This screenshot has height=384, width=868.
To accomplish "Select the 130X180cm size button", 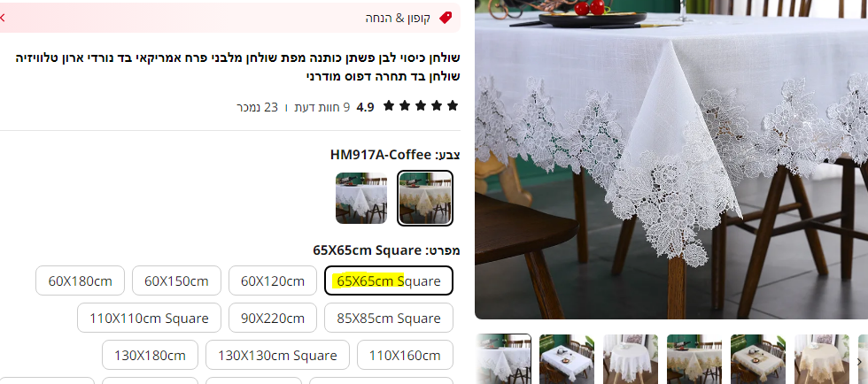I will 150,355.
